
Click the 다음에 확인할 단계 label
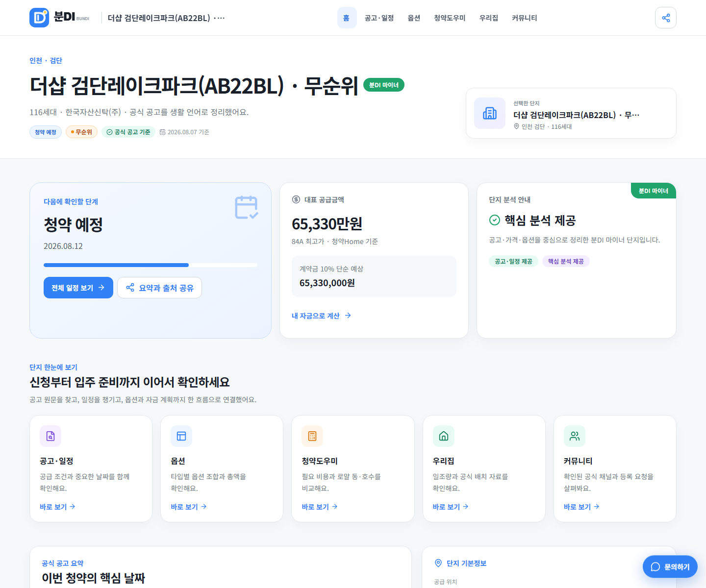click(x=71, y=201)
